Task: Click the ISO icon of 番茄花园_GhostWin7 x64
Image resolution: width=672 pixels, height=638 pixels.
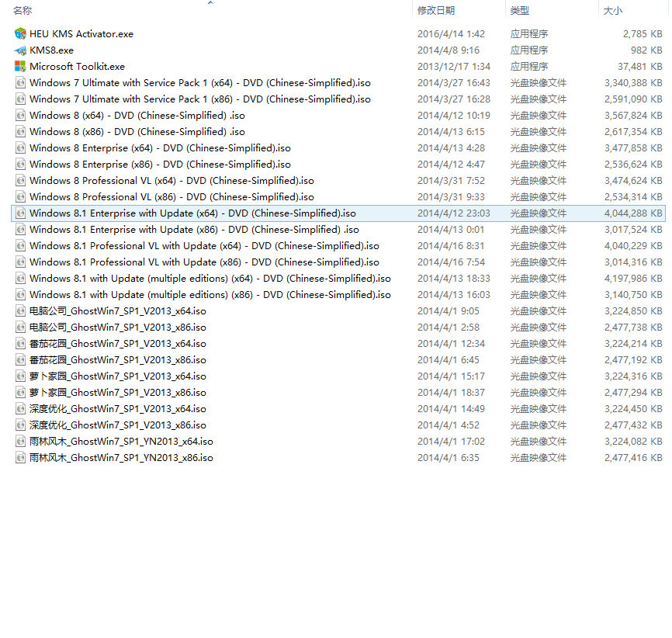Action: coord(20,343)
